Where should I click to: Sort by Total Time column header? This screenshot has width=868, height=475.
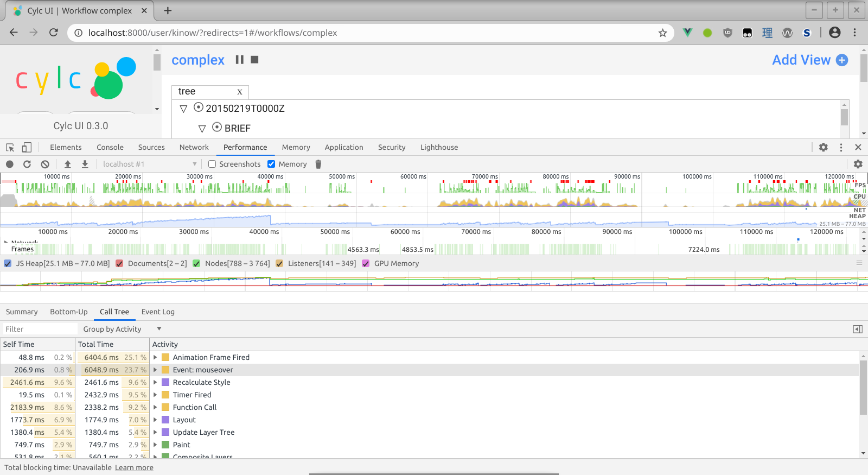112,344
